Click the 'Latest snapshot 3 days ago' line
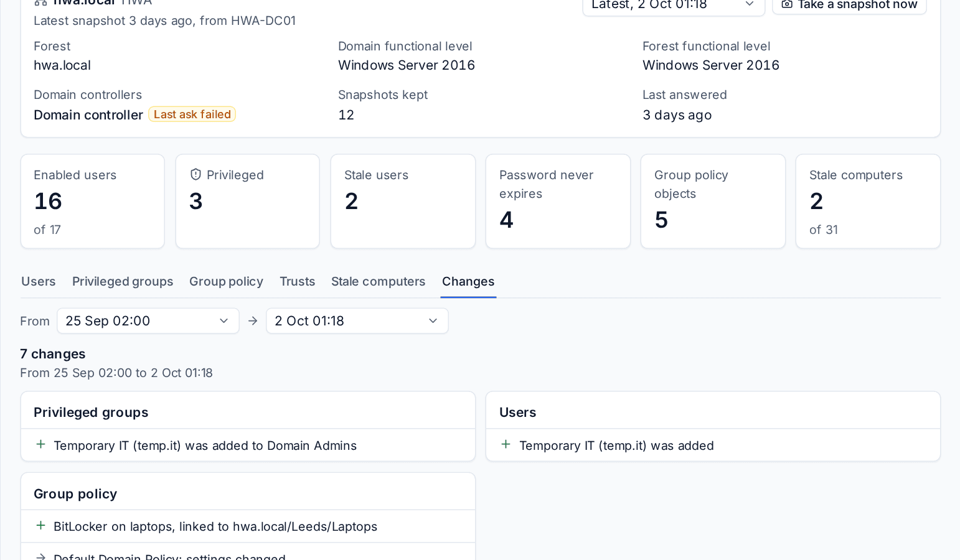Viewport: 960px width, 560px height. click(164, 21)
